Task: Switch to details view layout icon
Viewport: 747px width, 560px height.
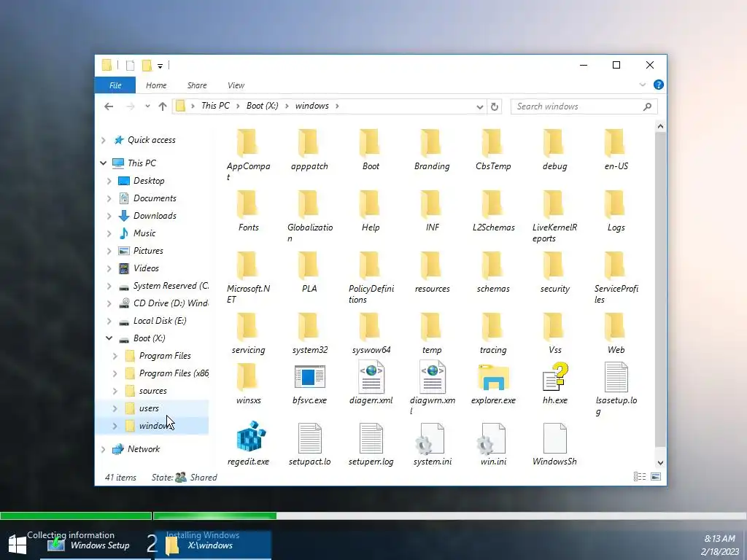Action: [x=640, y=477]
